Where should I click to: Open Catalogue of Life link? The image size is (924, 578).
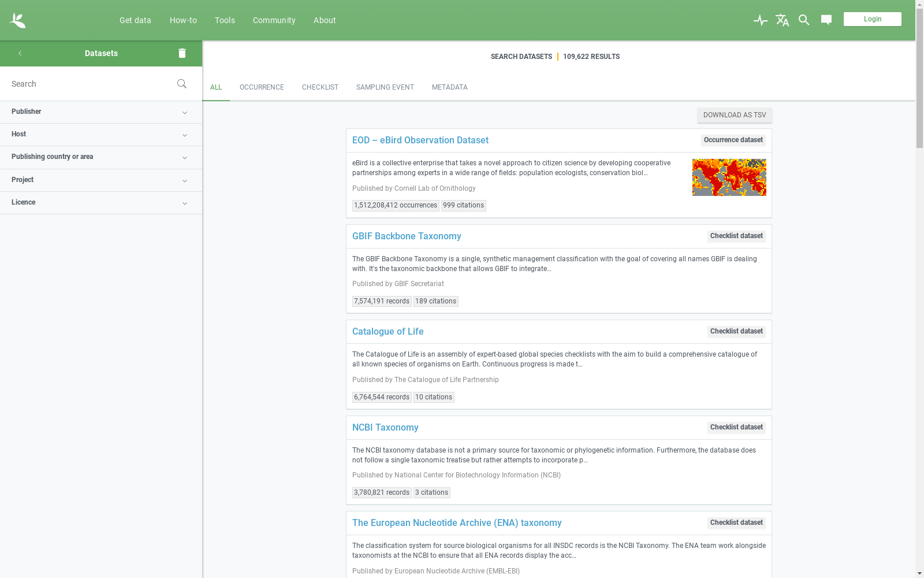388,332
